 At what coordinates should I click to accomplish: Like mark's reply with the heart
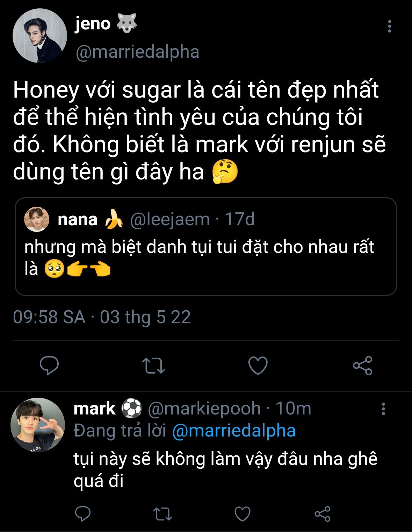click(x=242, y=514)
